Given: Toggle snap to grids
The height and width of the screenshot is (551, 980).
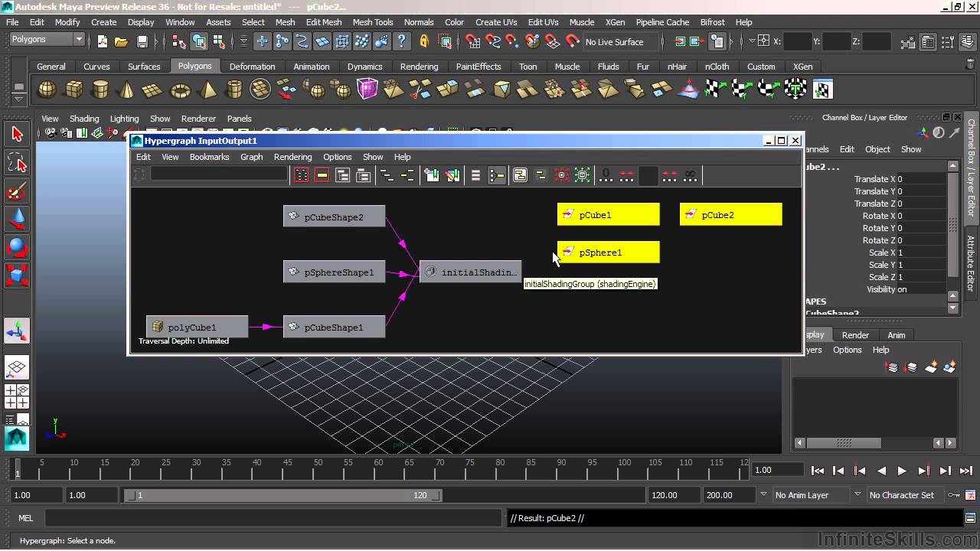Looking at the screenshot, I should coord(472,41).
